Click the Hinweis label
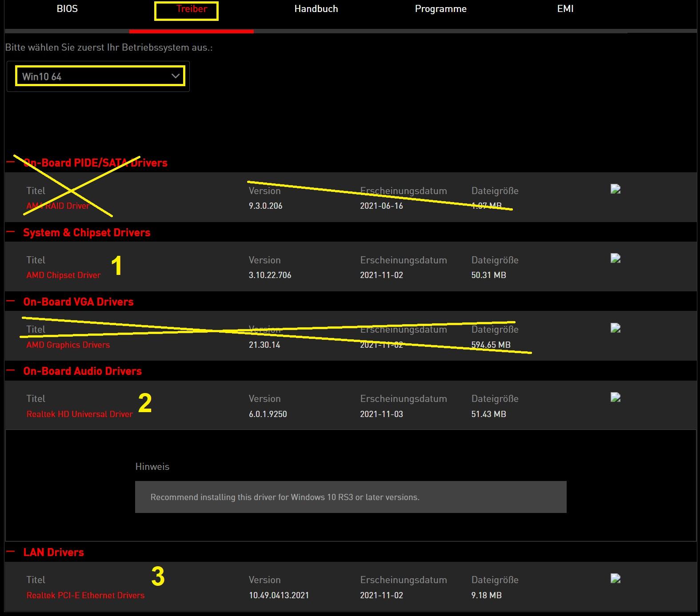The width and height of the screenshot is (700, 616). (152, 466)
